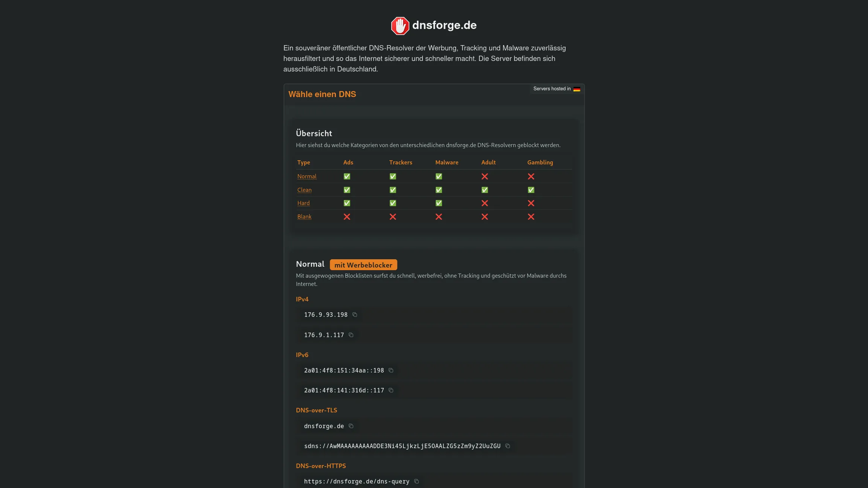Screen dimensions: 868x488
Task: Open the Clean resolver link
Action: coord(304,190)
